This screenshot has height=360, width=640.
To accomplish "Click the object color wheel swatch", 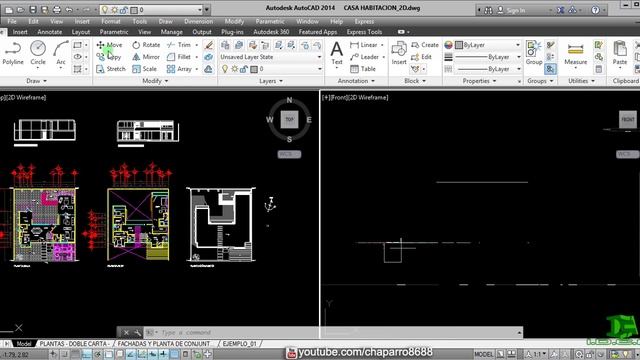I will [448, 45].
